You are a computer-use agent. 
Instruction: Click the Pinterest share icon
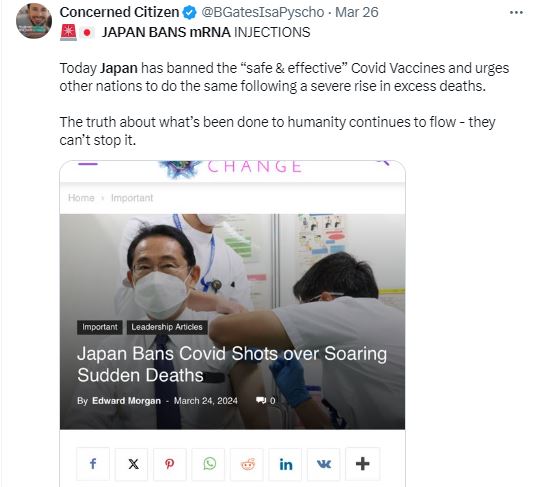point(169,464)
